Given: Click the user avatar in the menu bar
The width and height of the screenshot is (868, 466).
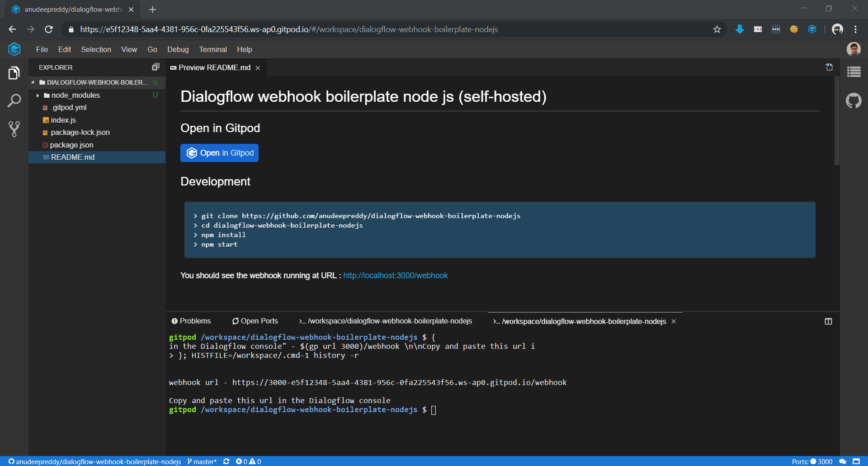Looking at the screenshot, I should [854, 49].
